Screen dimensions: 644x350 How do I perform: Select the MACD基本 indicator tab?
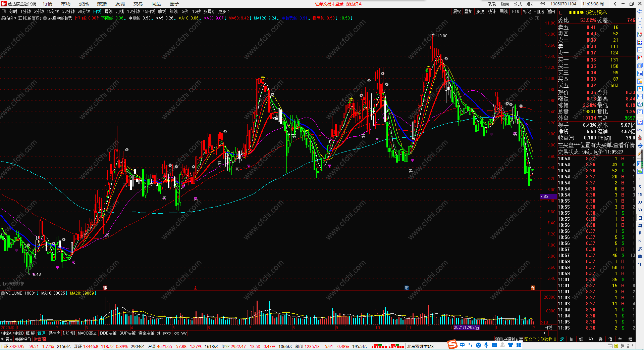point(87,333)
